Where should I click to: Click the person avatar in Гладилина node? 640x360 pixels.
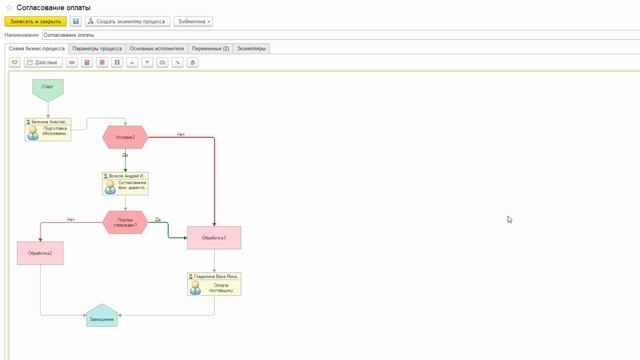(196, 288)
